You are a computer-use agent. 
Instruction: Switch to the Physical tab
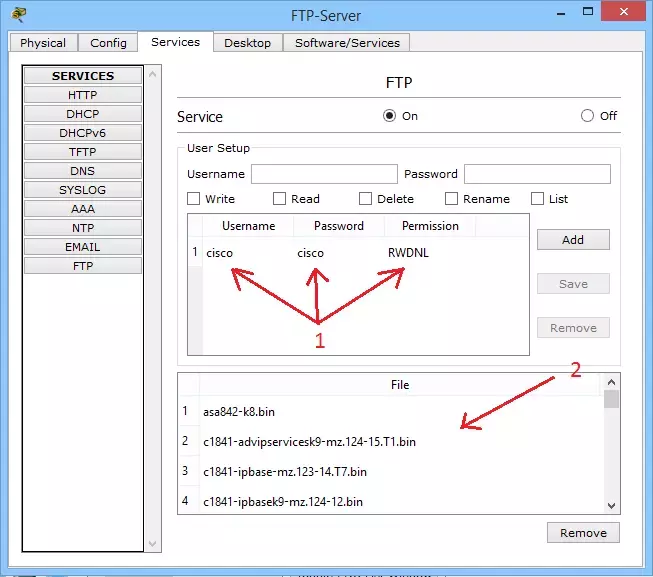[43, 43]
